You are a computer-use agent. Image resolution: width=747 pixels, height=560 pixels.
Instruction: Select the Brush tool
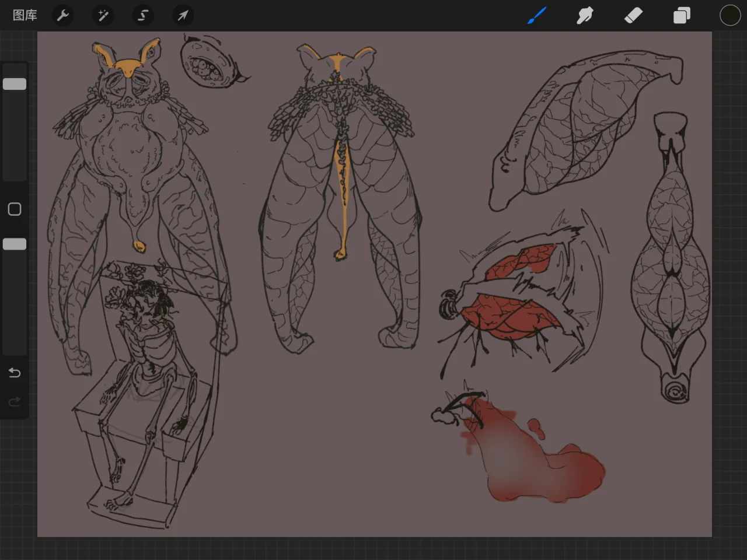pyautogui.click(x=536, y=15)
